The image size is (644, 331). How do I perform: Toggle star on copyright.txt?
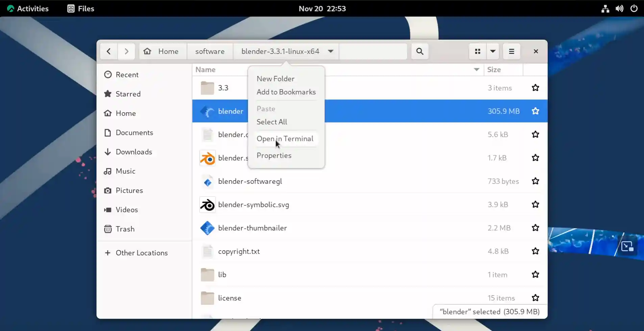(x=535, y=251)
